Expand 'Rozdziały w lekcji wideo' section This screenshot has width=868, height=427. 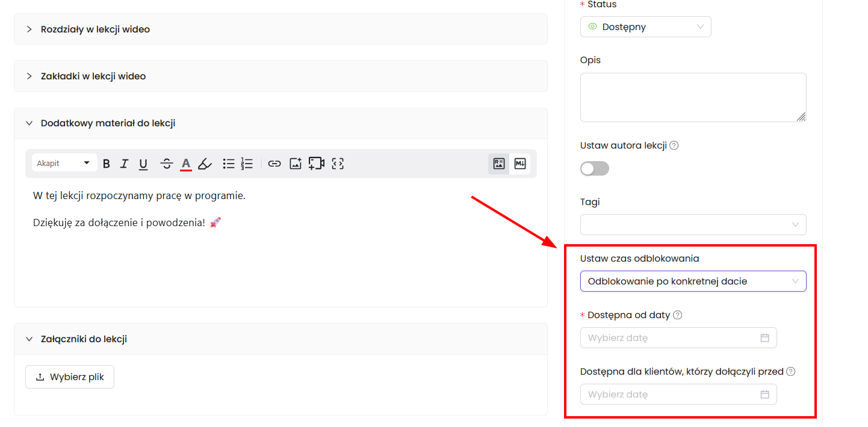(95, 29)
